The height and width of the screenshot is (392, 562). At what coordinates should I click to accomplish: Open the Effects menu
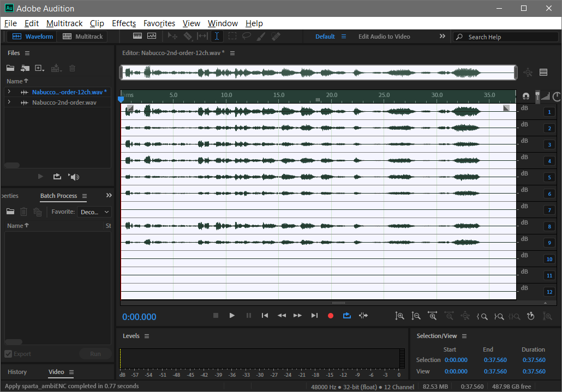click(x=124, y=23)
